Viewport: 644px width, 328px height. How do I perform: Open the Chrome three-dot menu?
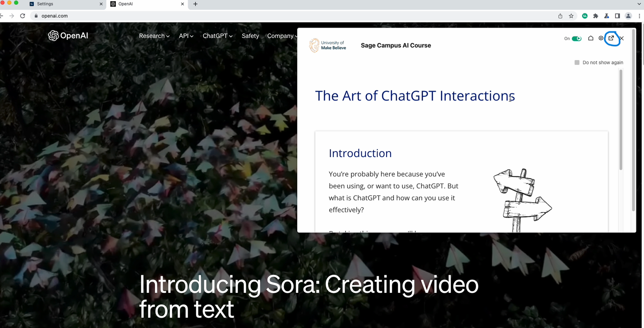639,16
